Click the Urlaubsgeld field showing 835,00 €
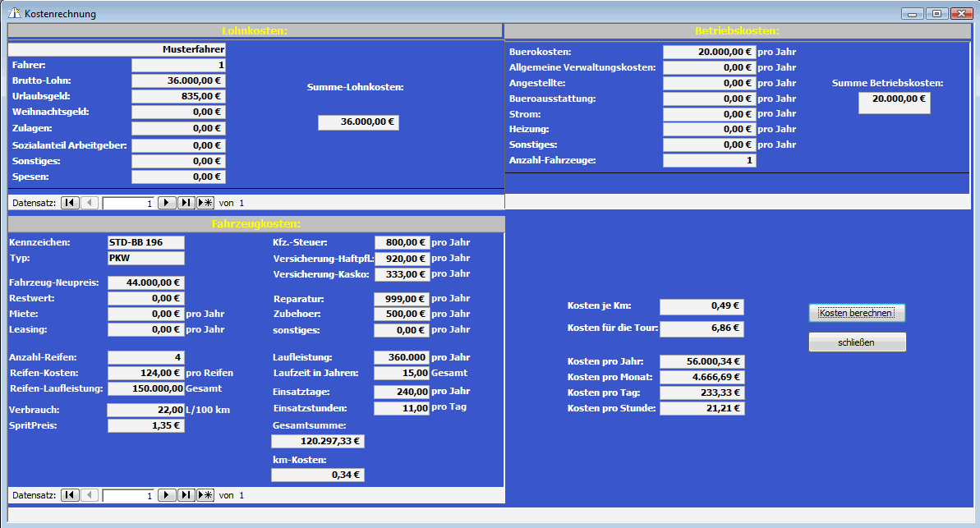980x528 pixels. click(x=178, y=96)
